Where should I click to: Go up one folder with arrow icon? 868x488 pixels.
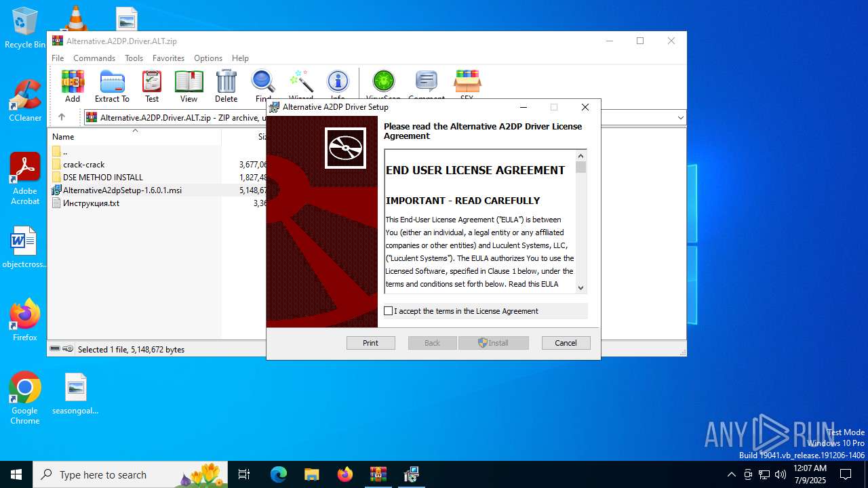62,117
